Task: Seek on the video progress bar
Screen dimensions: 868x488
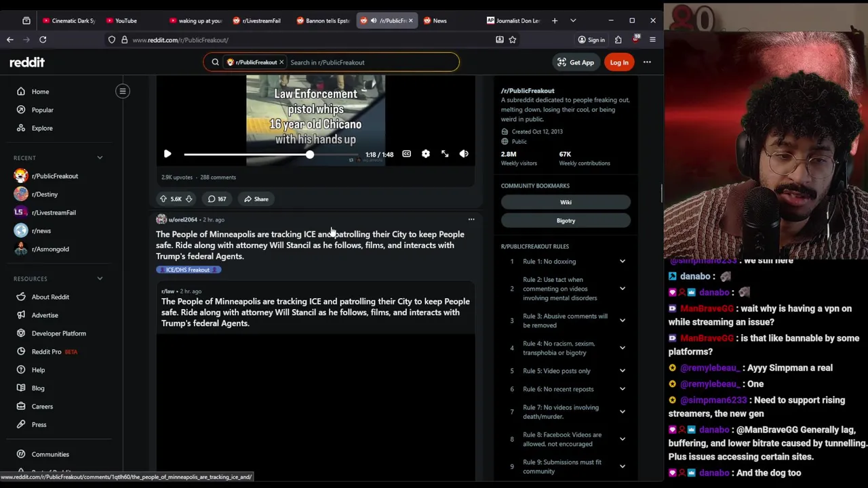Action: (272, 155)
